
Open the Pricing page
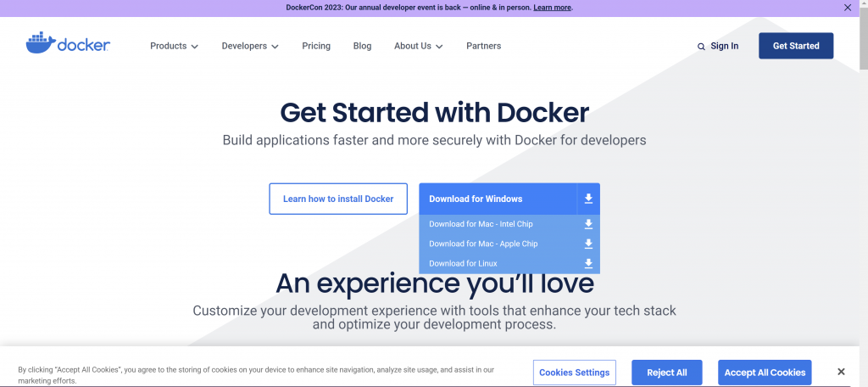click(x=316, y=46)
